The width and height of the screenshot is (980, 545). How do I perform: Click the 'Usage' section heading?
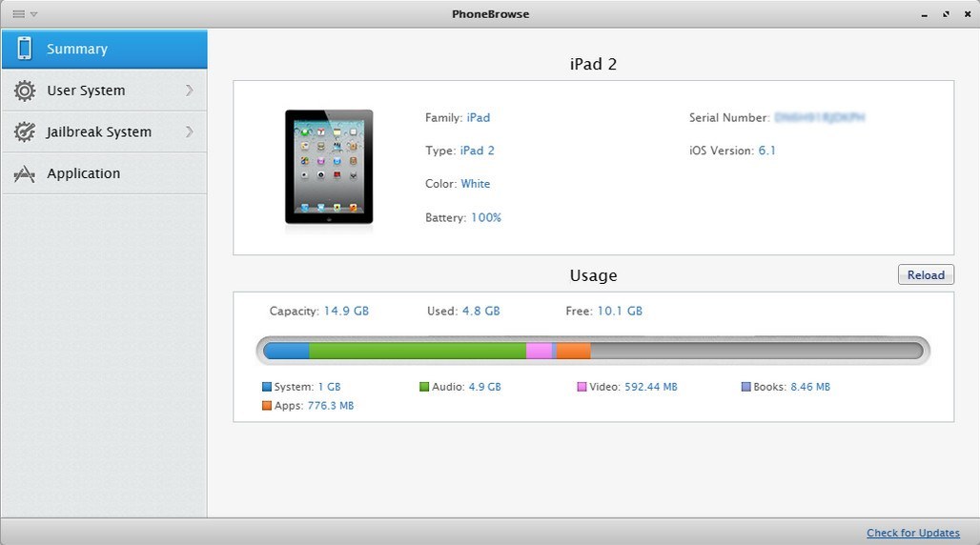pos(593,275)
